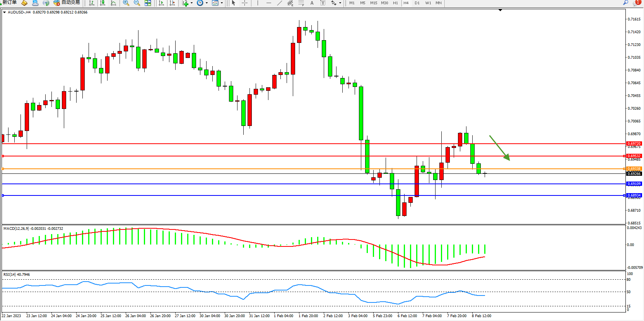Switch to the M15 timeframe

pos(373,3)
